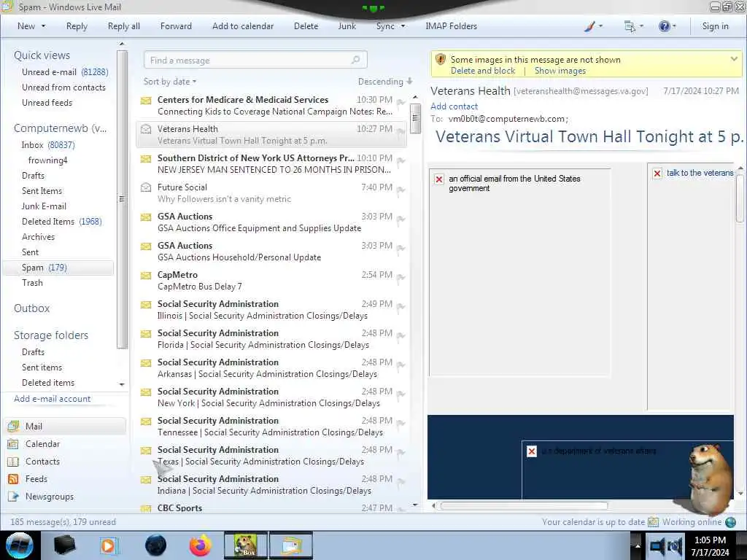Click the Find a message field
Screen dimensions: 747x560
[255, 60]
